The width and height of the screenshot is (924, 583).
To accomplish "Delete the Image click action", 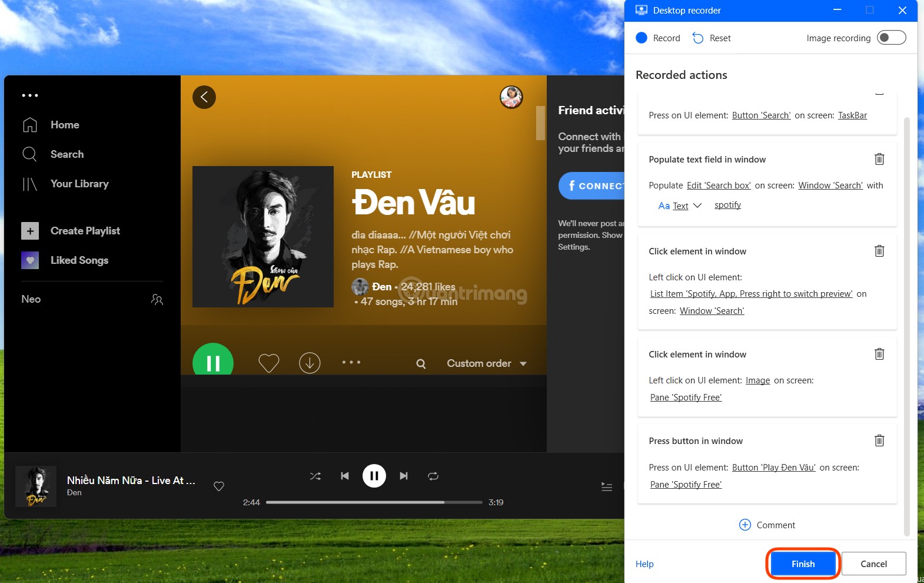I will (879, 354).
